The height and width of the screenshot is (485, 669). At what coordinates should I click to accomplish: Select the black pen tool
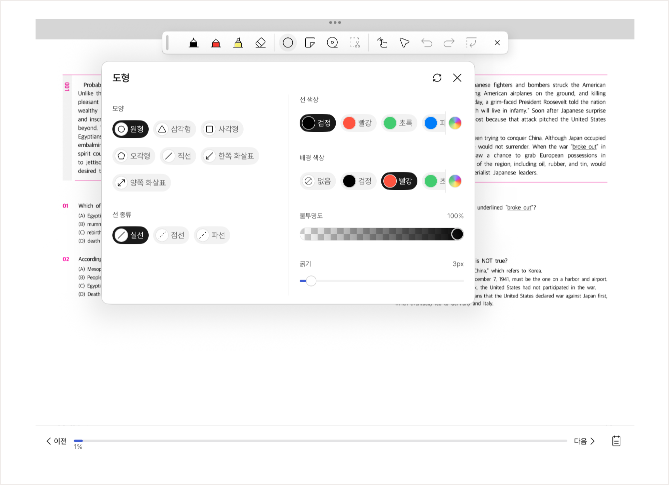point(192,43)
